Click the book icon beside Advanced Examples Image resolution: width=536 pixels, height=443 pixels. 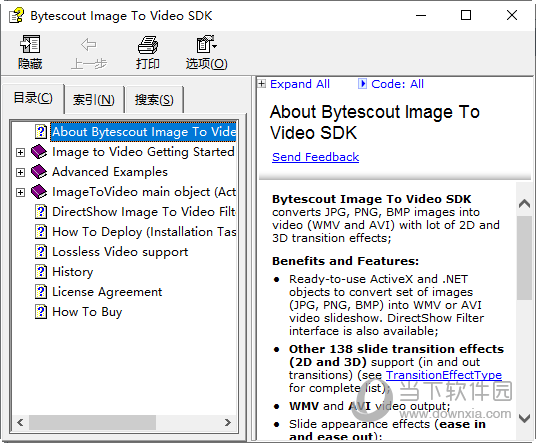pyautogui.click(x=39, y=172)
